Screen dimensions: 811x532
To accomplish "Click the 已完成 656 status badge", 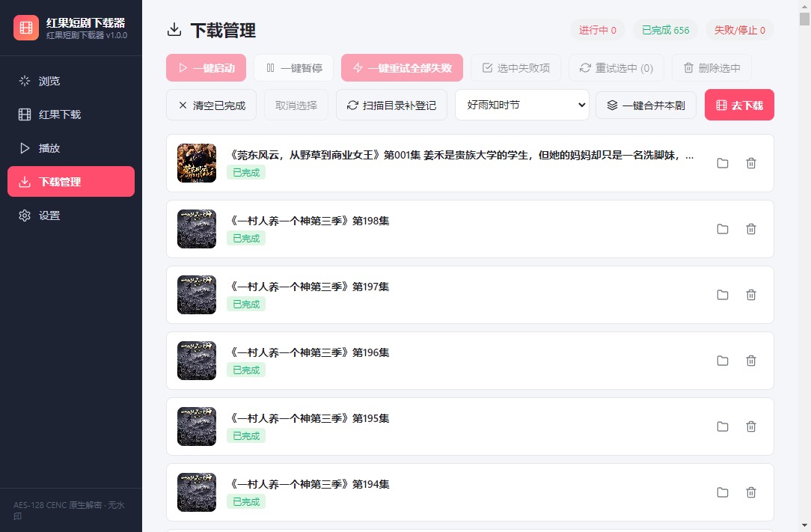I will (x=665, y=30).
